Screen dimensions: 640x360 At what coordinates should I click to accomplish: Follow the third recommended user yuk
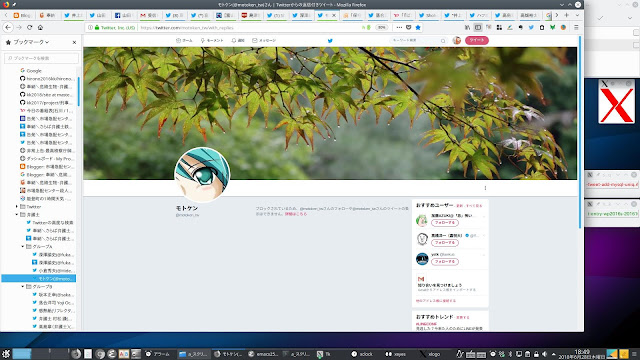click(x=444, y=262)
